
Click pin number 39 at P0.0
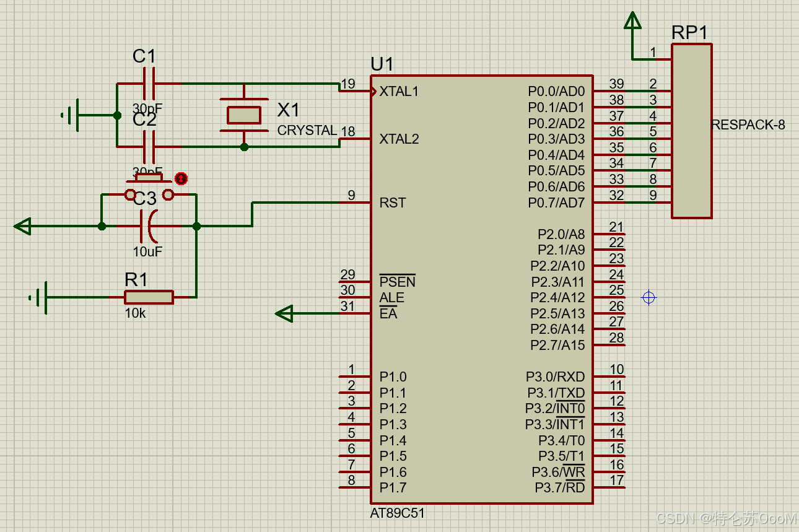(x=616, y=84)
